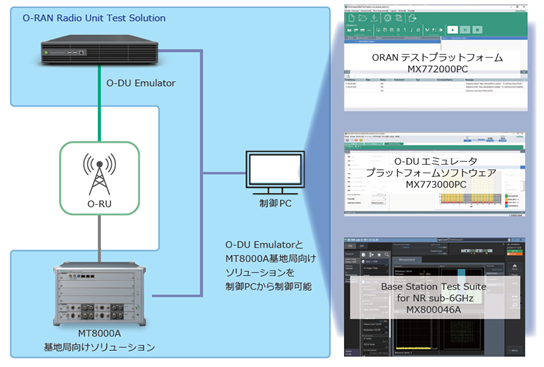The width and height of the screenshot is (544, 367).
Task: Switch to the Measurement tab in MX800046A window
Action: click(x=407, y=259)
